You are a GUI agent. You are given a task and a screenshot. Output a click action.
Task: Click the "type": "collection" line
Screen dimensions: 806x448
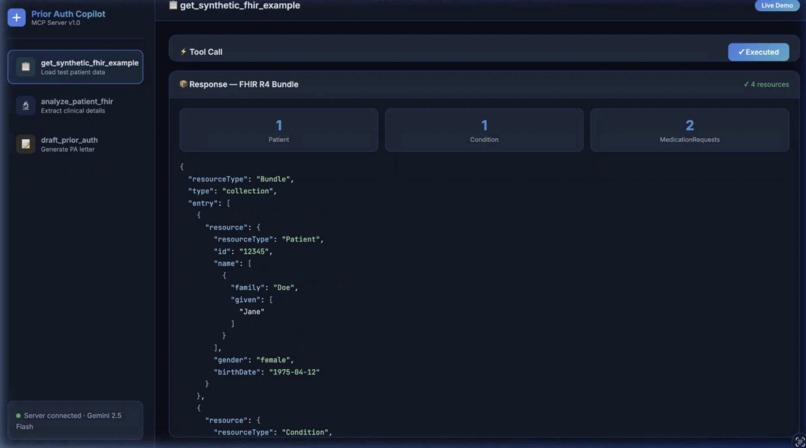[x=232, y=191]
